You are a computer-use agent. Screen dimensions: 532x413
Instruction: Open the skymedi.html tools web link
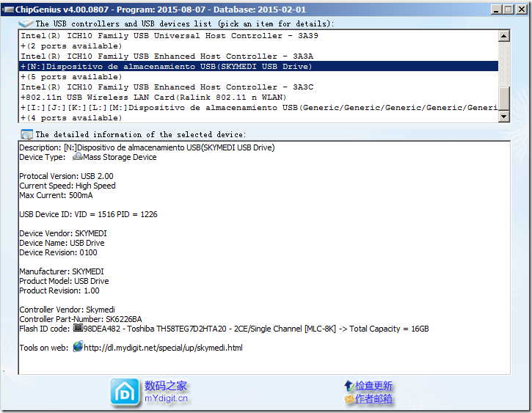point(163,348)
